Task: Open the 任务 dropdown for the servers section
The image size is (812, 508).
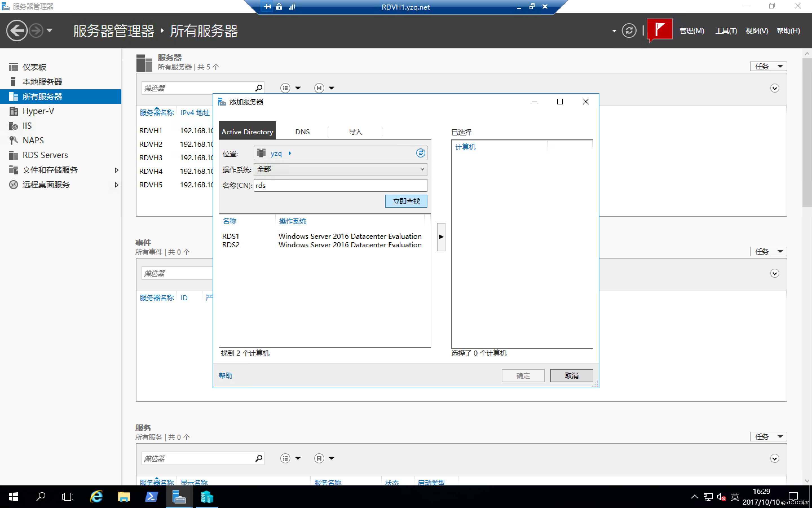Action: pyautogui.click(x=768, y=67)
